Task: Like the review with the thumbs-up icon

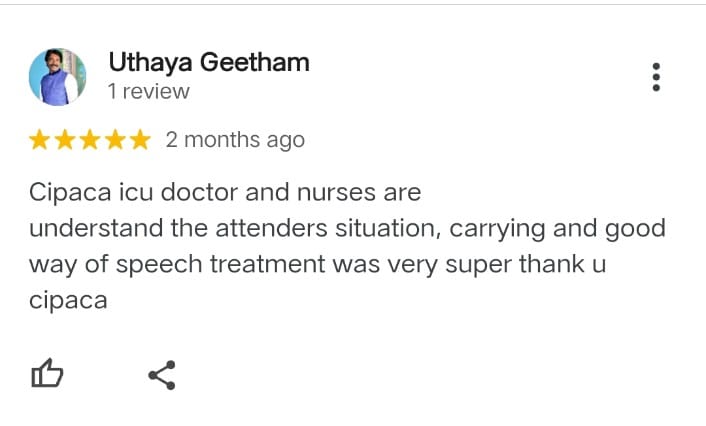Action: (48, 375)
